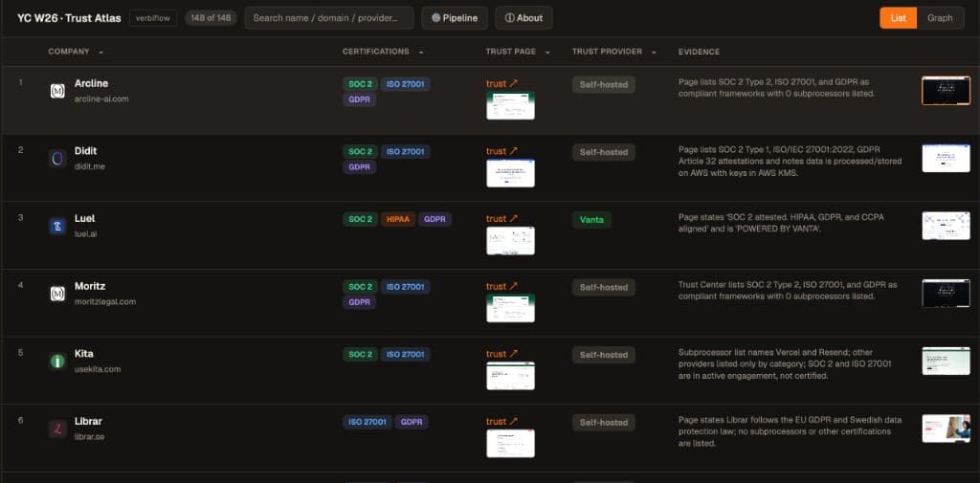Click the SOC 2 badge in Arcline row
The width and height of the screenshot is (980, 483).
click(360, 84)
